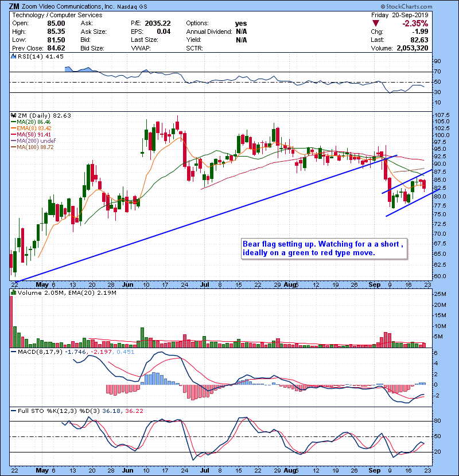Click the red down-triangle change indicator
The height and width of the screenshot is (476, 459).
tap(376, 24)
